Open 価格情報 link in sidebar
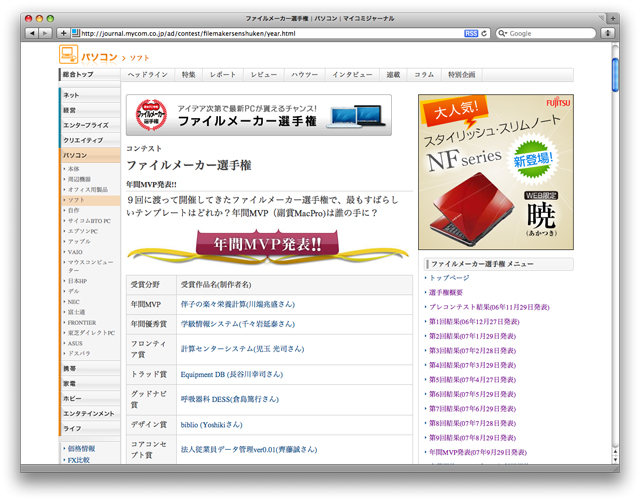Screen dimensions: 640x501 [81, 448]
